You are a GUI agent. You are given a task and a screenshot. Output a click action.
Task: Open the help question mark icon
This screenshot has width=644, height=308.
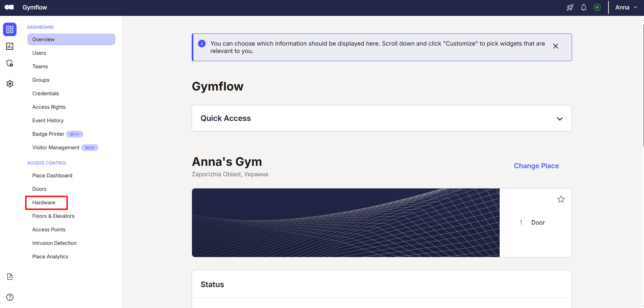[10, 297]
